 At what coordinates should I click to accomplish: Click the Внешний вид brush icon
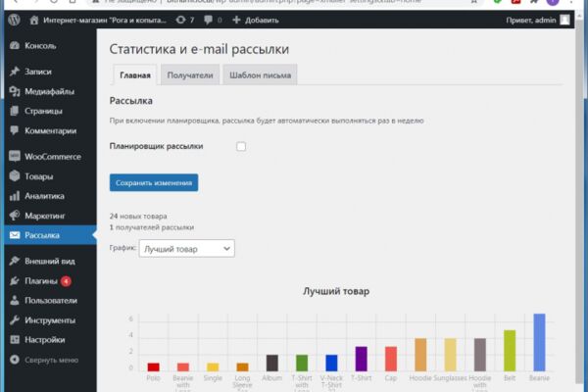click(15, 261)
